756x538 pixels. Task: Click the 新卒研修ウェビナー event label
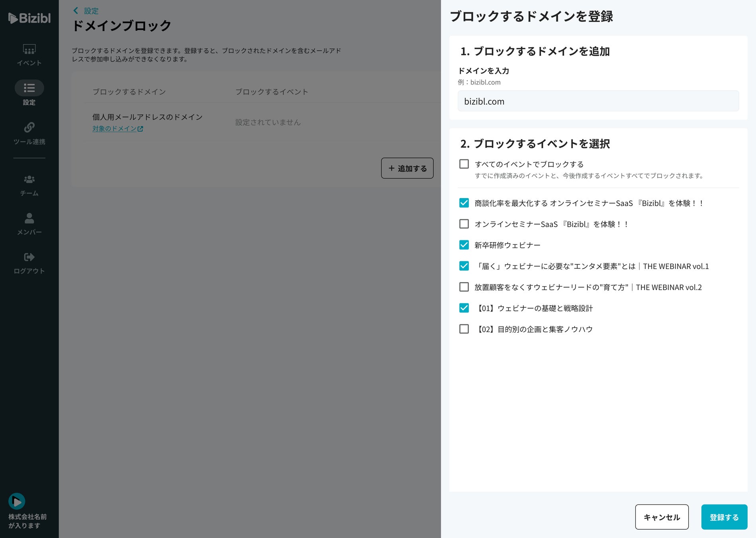pyautogui.click(x=507, y=245)
